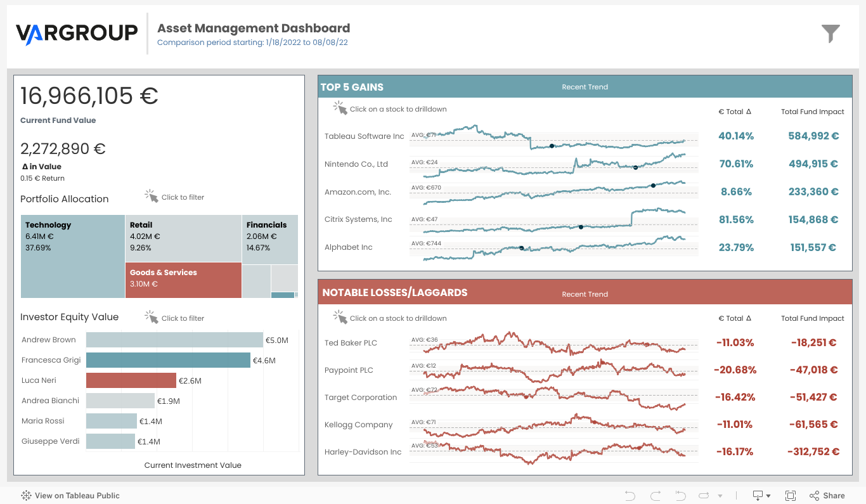
Task: Select the Retail treemap tile
Action: [183, 238]
